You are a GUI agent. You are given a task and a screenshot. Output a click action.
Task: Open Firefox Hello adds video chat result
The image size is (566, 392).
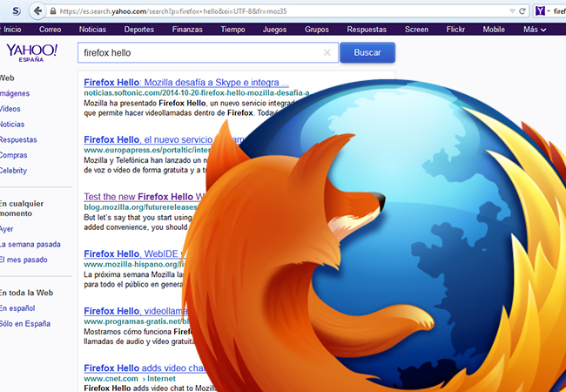click(x=145, y=368)
